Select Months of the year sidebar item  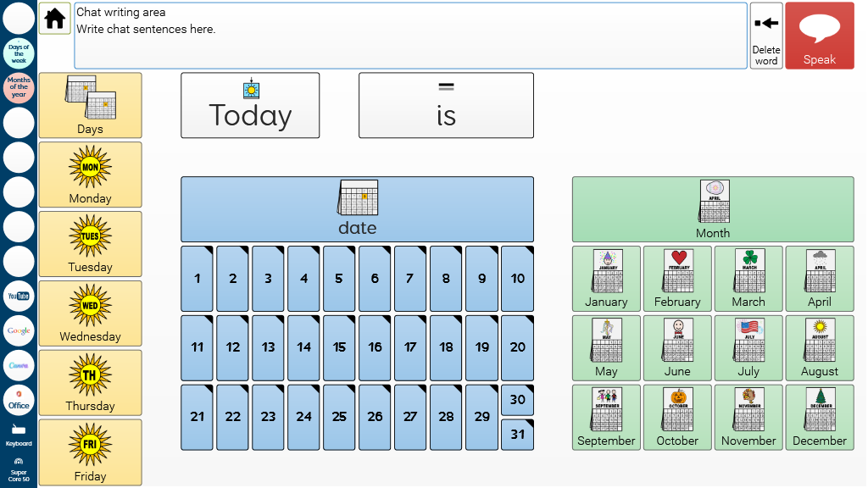point(19,88)
